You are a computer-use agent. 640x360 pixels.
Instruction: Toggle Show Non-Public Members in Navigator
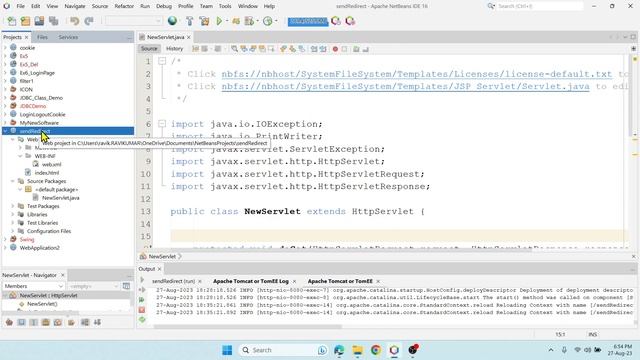tap(46, 322)
